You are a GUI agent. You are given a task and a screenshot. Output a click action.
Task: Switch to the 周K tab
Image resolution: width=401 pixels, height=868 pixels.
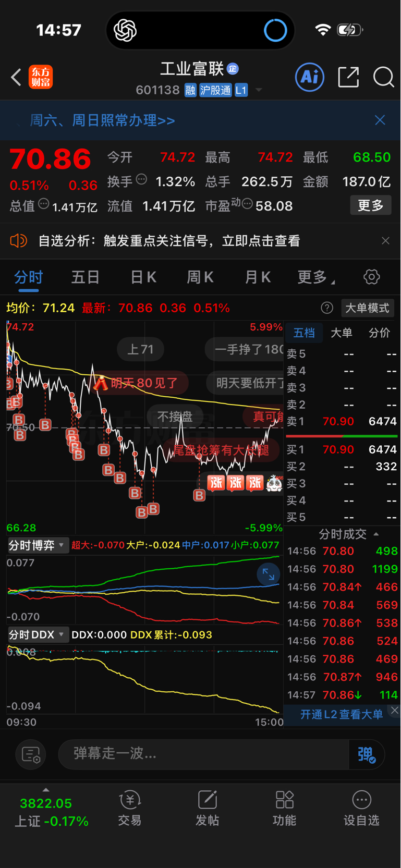[200, 277]
